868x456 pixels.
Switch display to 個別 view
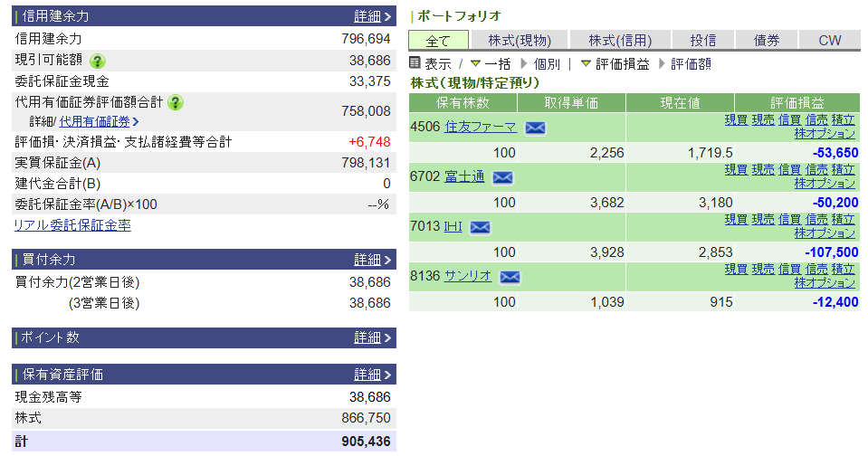[x=547, y=64]
